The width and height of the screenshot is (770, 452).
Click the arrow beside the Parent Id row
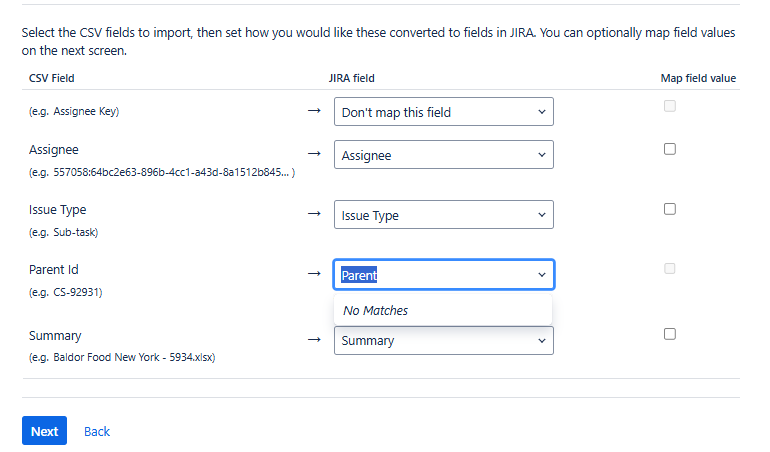click(314, 273)
